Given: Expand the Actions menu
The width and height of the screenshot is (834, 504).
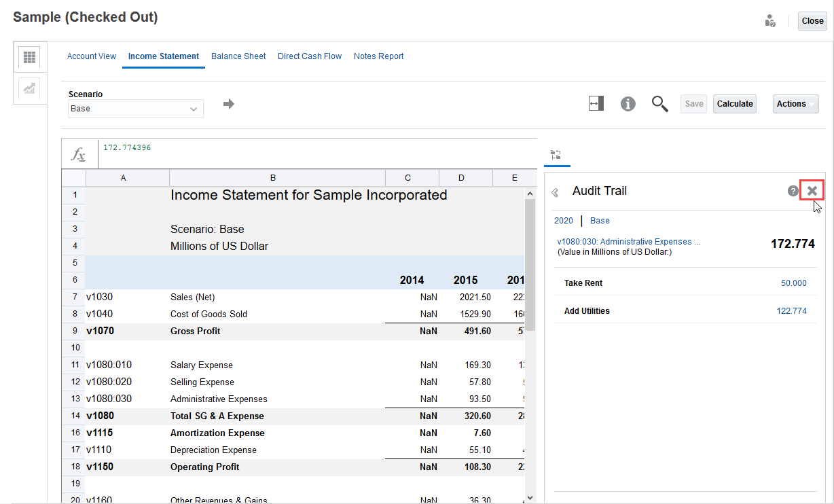Looking at the screenshot, I should coord(795,104).
